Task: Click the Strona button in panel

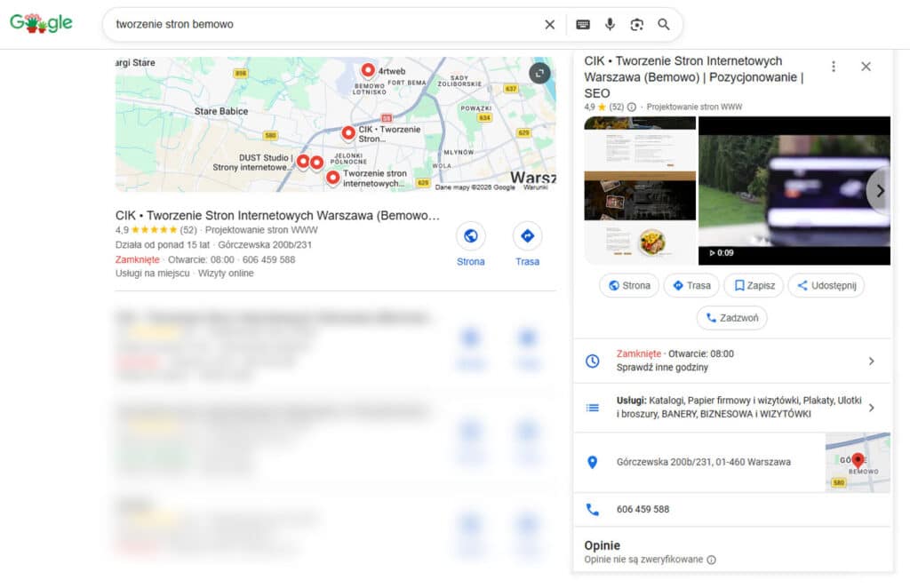Action: [x=629, y=285]
